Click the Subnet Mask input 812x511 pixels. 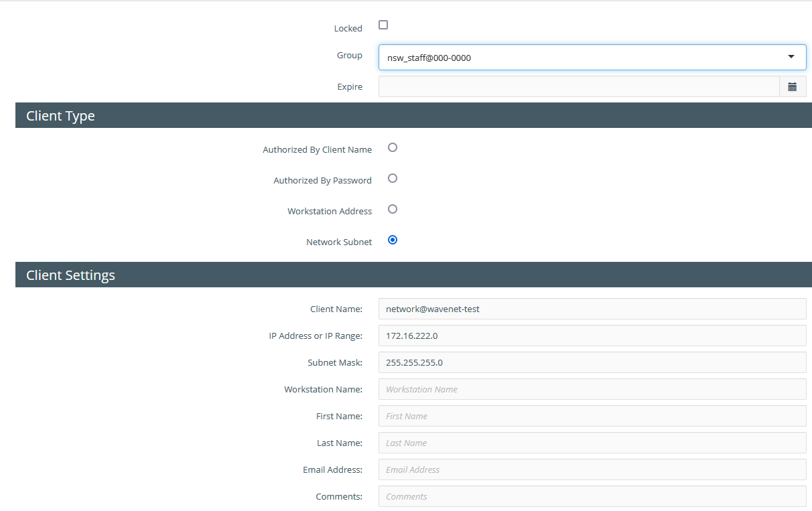(x=592, y=362)
